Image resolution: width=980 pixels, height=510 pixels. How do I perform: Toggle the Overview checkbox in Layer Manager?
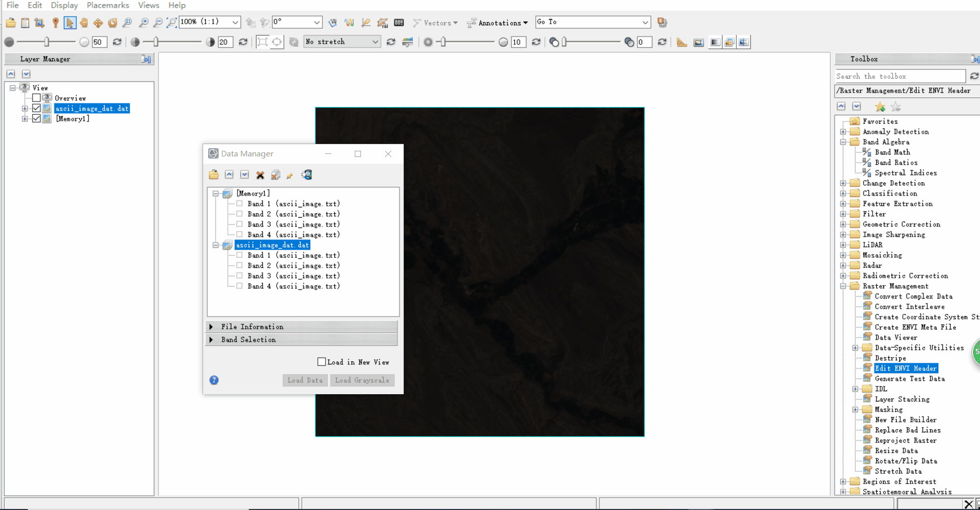pos(37,98)
